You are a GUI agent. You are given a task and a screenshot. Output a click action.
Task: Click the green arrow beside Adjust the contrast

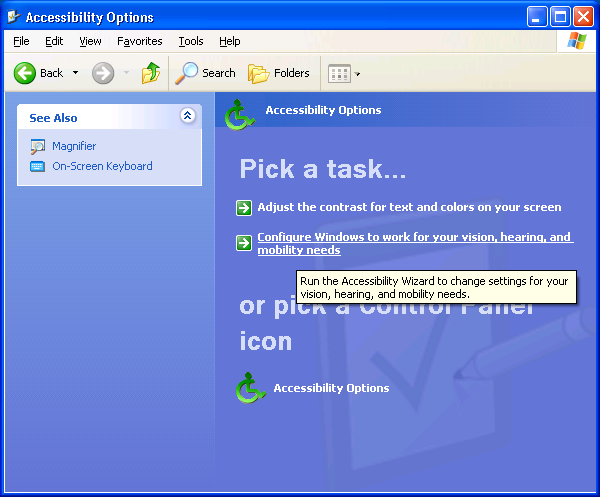[244, 208]
